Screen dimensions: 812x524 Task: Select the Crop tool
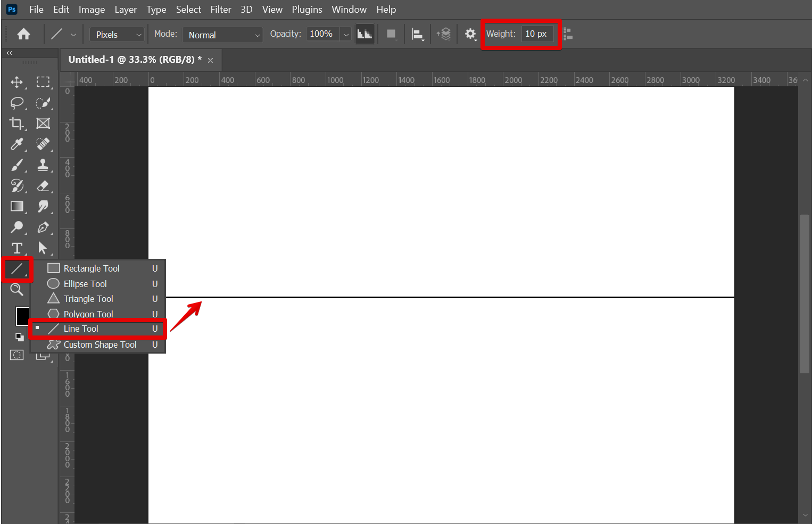[16, 124]
